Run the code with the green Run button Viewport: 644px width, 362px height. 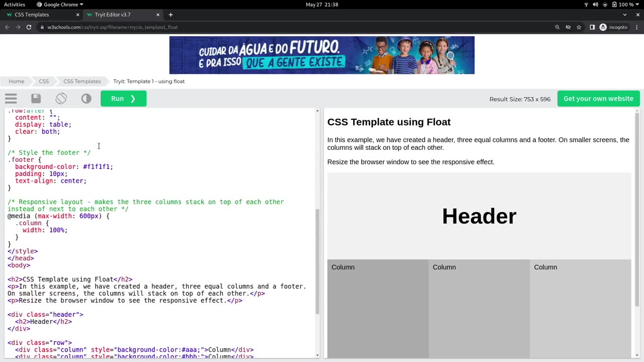pyautogui.click(x=123, y=99)
